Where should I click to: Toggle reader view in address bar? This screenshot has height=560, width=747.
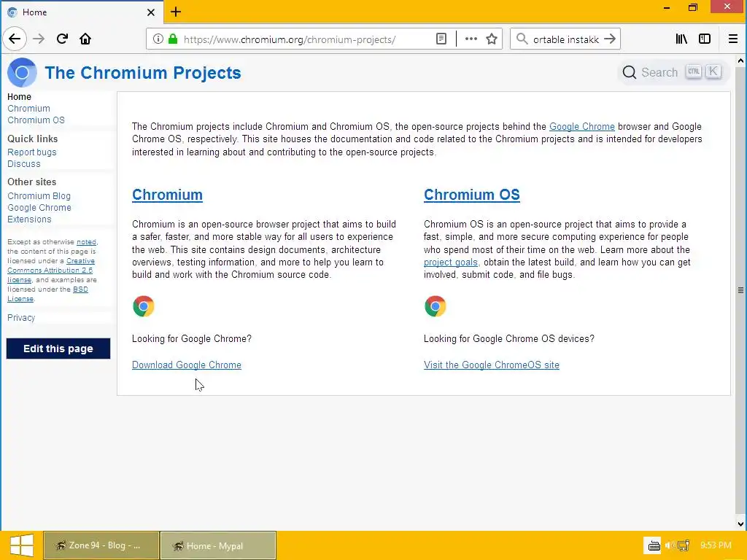pyautogui.click(x=441, y=39)
